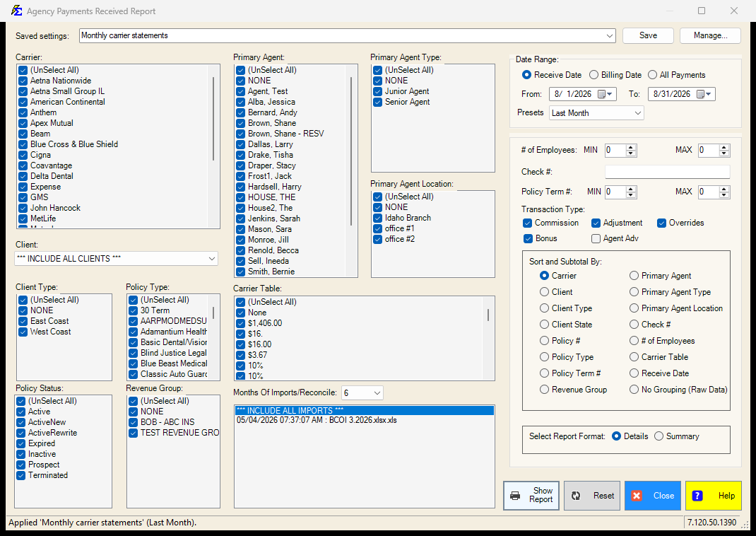The height and width of the screenshot is (536, 756).
Task: Open the Manage saved settings dialog
Action: (710, 35)
